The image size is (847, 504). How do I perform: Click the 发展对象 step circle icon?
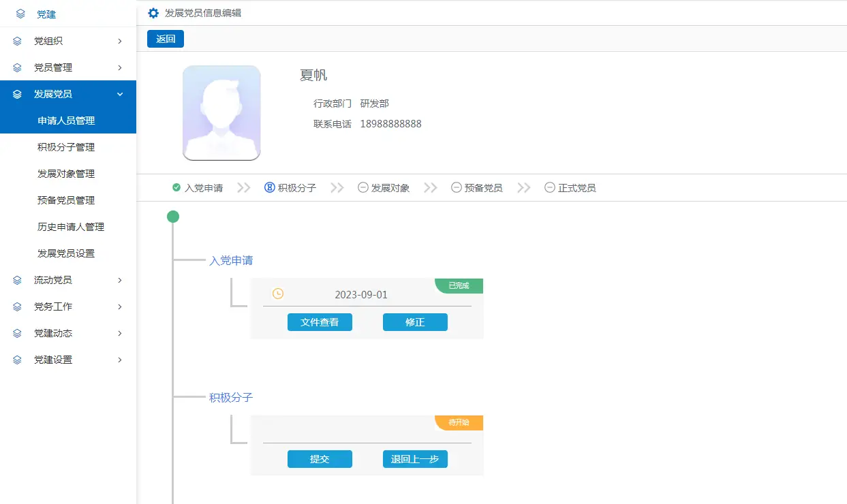click(363, 187)
